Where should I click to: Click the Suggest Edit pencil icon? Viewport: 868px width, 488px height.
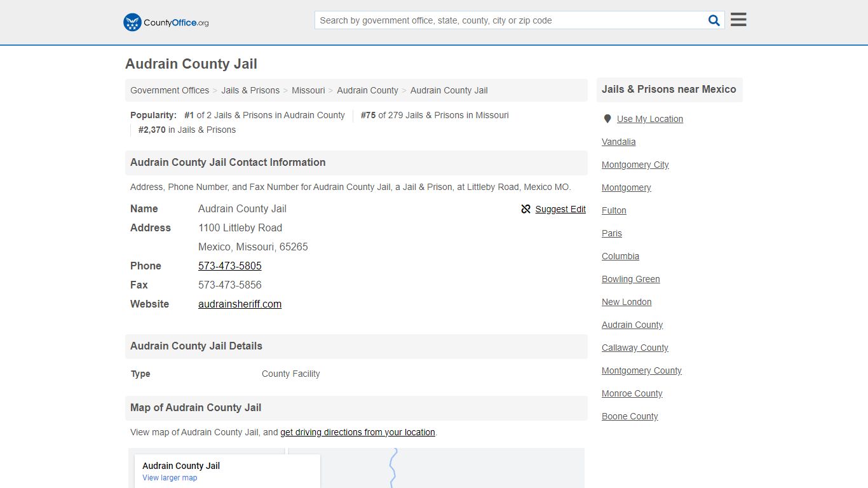[x=526, y=209]
